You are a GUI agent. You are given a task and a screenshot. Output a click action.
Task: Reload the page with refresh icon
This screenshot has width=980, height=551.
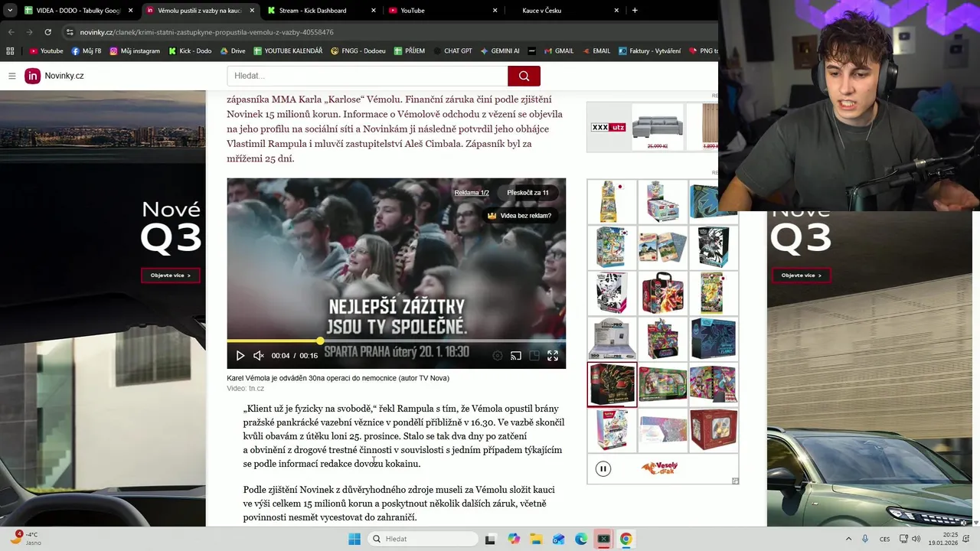[x=47, y=32]
